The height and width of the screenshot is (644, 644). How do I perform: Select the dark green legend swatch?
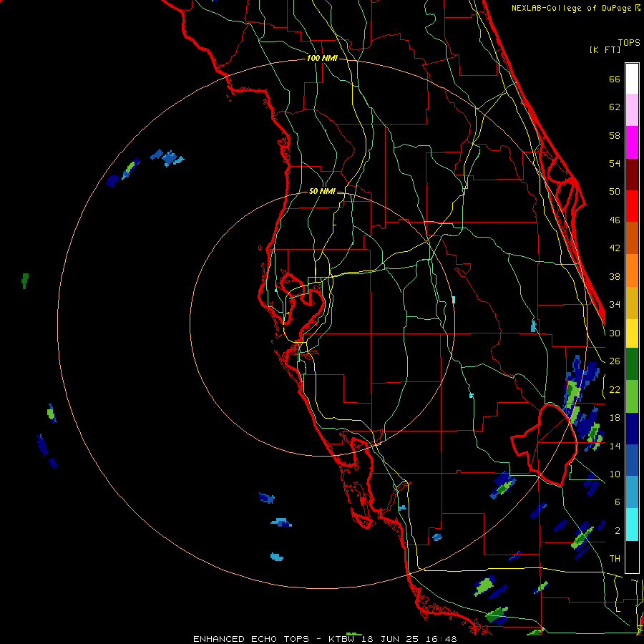pyautogui.click(x=632, y=364)
